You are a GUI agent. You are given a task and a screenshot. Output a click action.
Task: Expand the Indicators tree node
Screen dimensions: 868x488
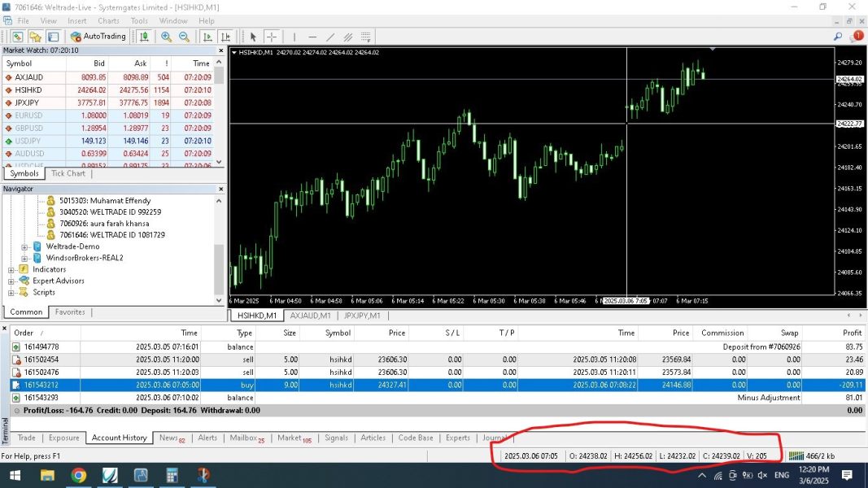(12, 270)
